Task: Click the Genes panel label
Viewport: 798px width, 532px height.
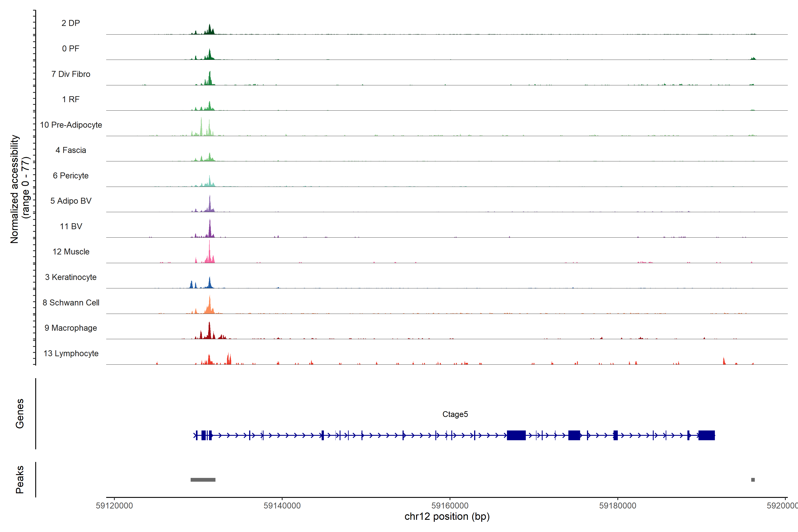Action: (20, 413)
